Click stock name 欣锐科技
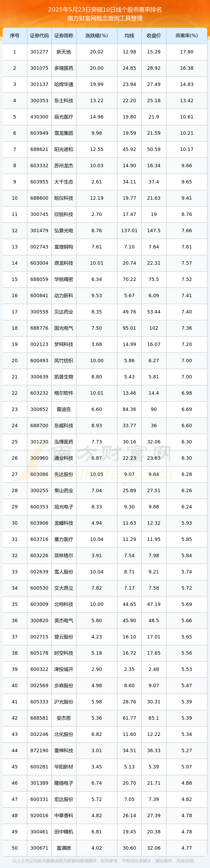Screen dimensions: 210x868 tap(64, 214)
